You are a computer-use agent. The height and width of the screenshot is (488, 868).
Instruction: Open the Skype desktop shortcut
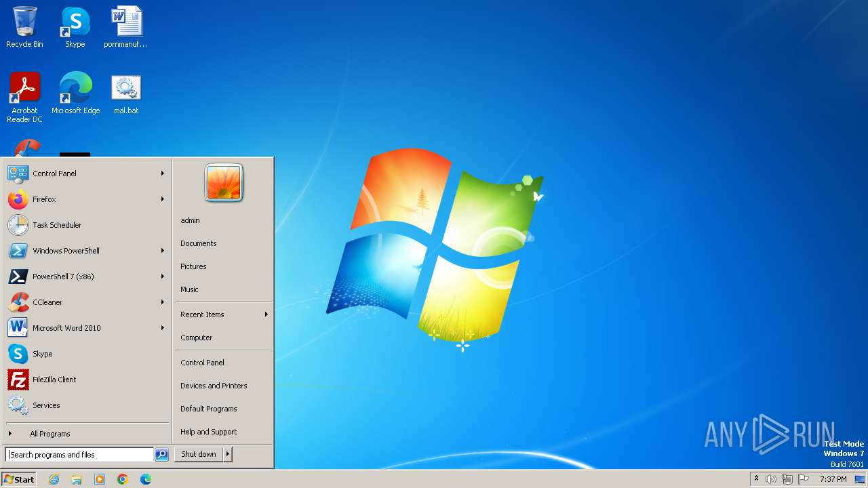(x=75, y=27)
